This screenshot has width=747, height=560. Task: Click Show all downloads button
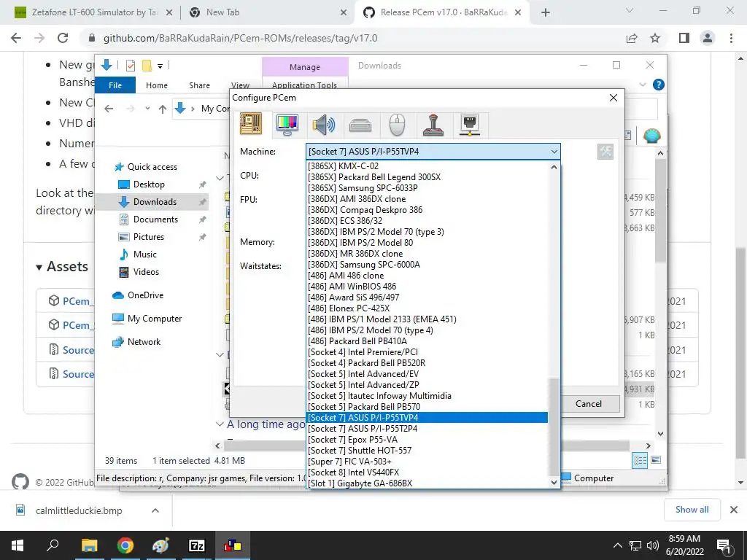(692, 510)
